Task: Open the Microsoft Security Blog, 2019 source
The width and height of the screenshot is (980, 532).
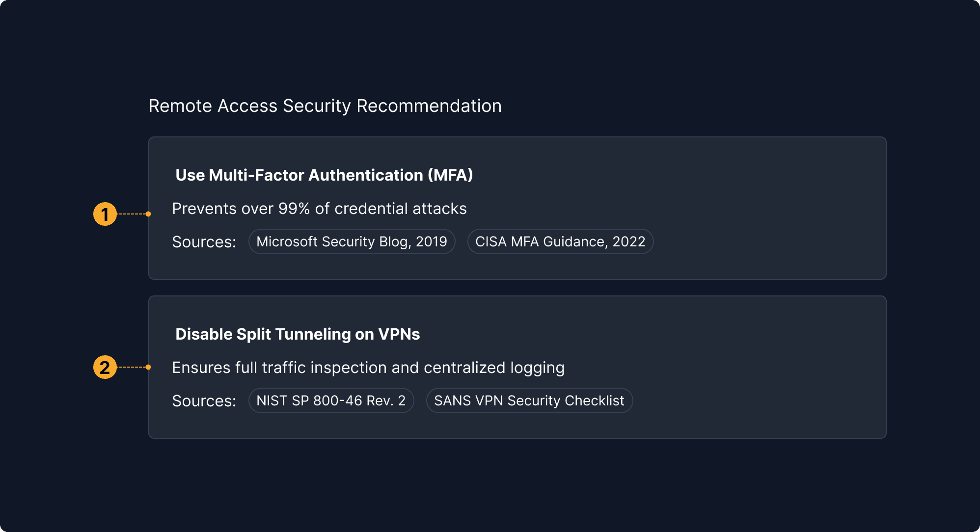Action: (352, 241)
